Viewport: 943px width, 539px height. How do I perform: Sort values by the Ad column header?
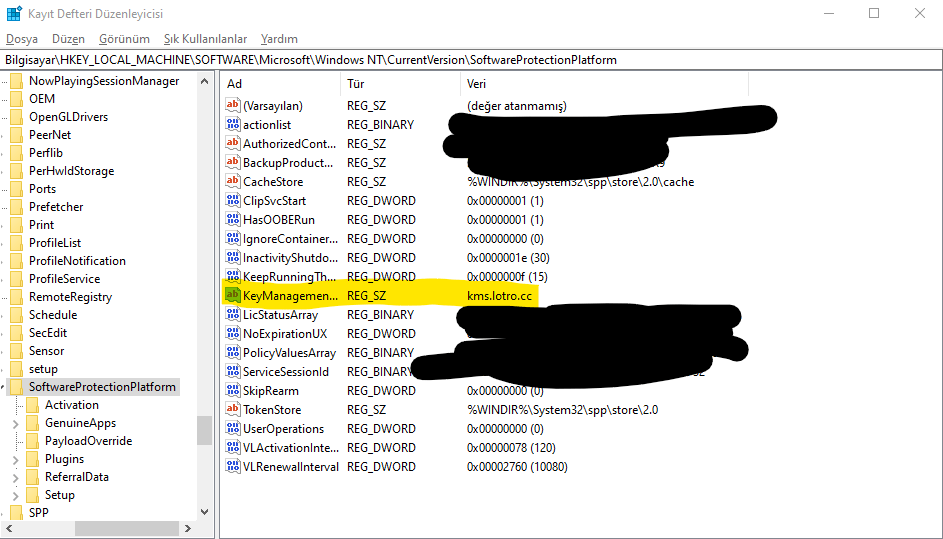(x=280, y=84)
